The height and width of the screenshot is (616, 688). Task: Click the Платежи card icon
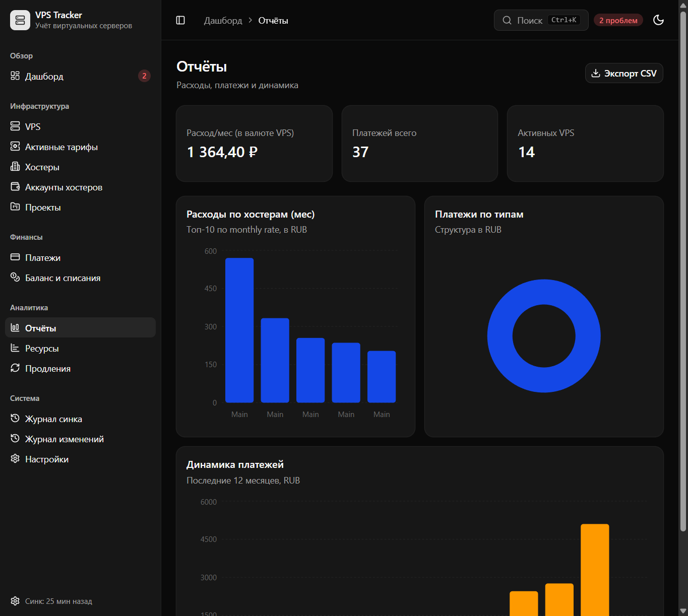[x=15, y=257]
